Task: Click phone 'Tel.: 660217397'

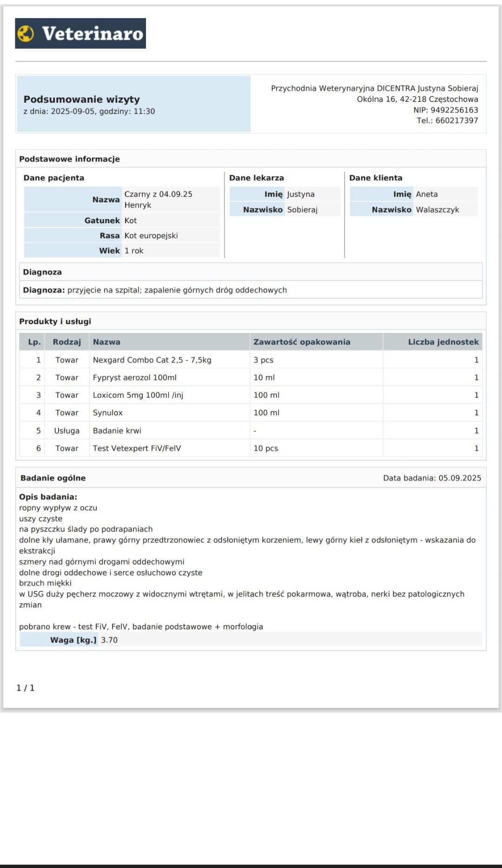Action: pyautogui.click(x=447, y=120)
